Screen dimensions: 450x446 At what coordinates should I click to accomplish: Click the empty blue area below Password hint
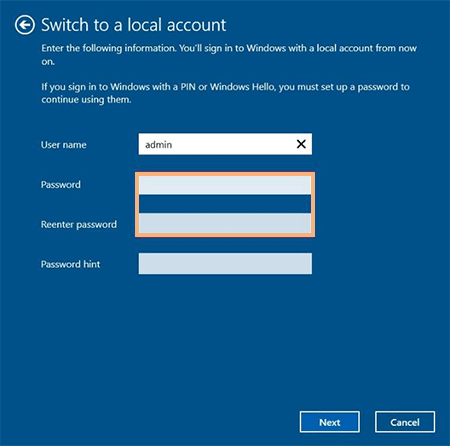point(225,340)
